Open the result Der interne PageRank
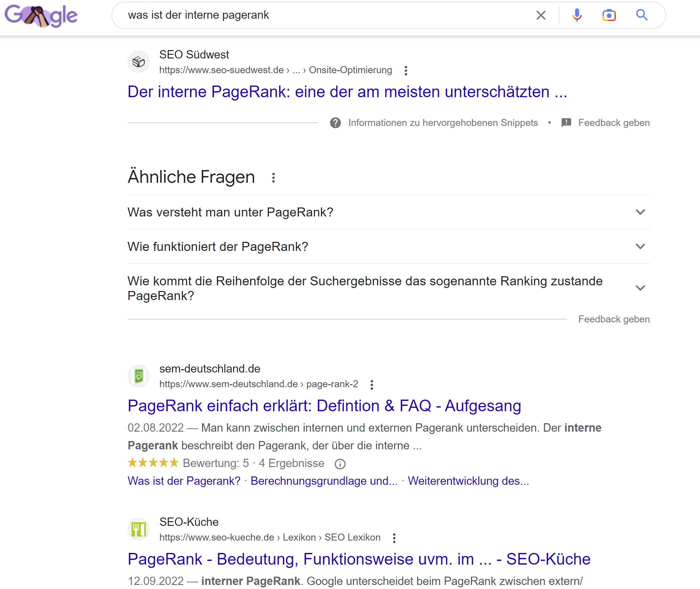The height and width of the screenshot is (589, 700). pos(347,92)
